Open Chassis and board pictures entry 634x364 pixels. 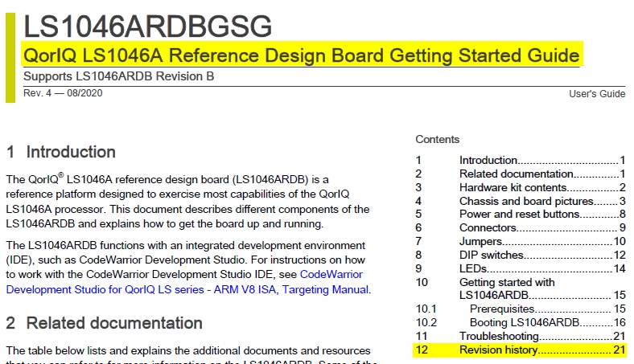521,201
